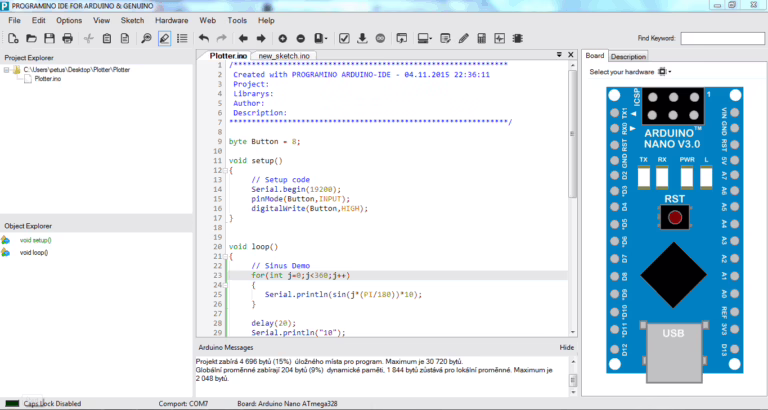Click Hide in Arduino Messages panel
This screenshot has width=768, height=410.
click(x=566, y=347)
